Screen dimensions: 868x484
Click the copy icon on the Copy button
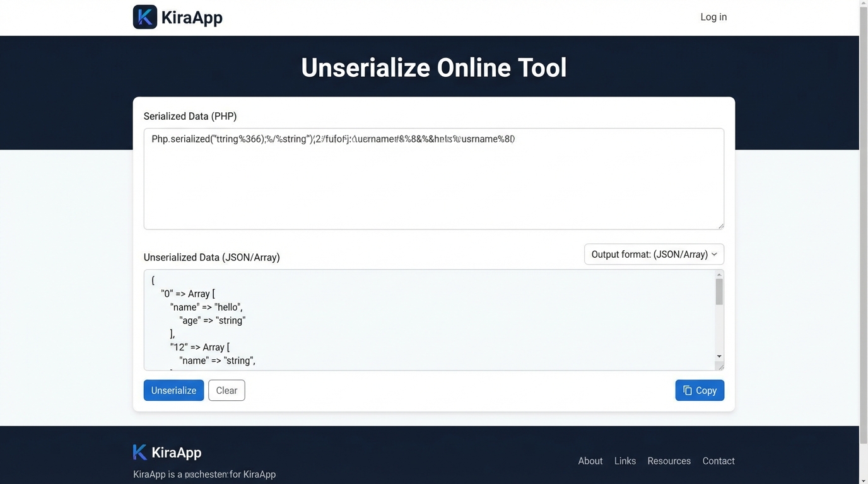pos(687,390)
